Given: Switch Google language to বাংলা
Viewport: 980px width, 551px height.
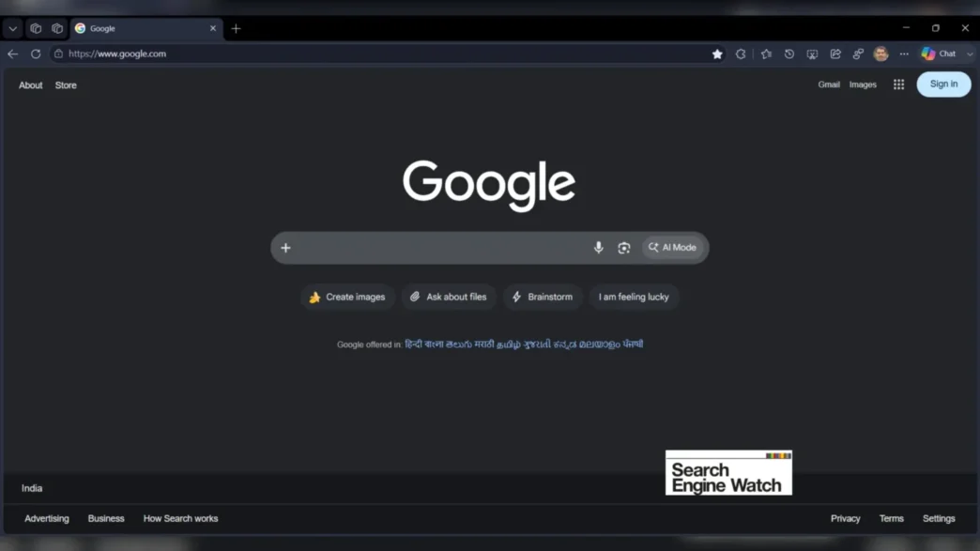Looking at the screenshot, I should click(434, 344).
